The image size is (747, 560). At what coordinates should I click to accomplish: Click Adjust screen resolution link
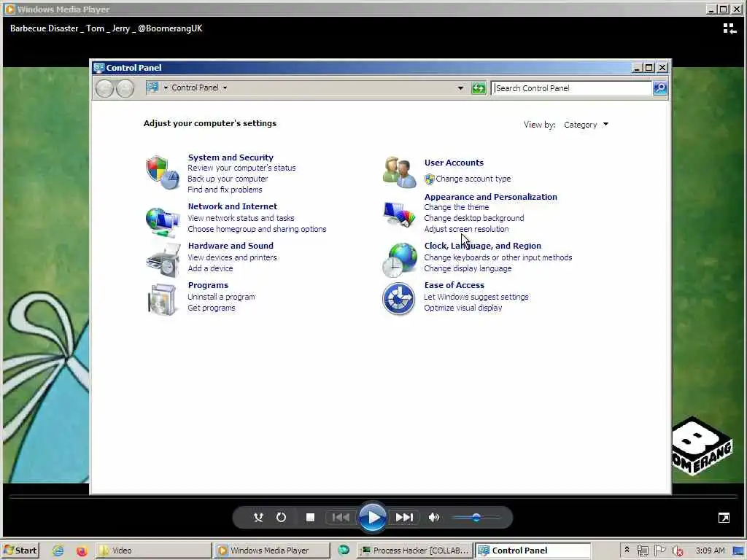click(x=466, y=230)
